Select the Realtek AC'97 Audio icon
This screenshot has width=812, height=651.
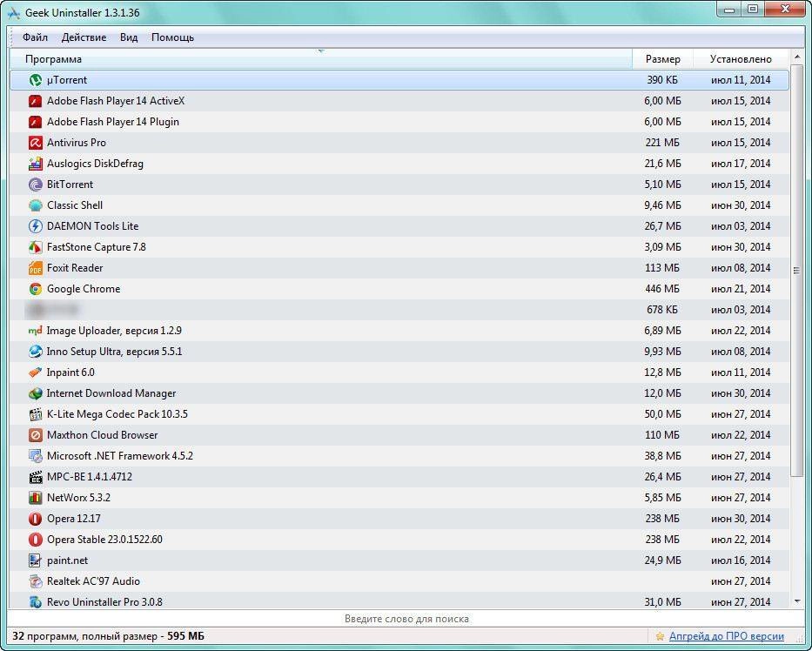pos(35,581)
